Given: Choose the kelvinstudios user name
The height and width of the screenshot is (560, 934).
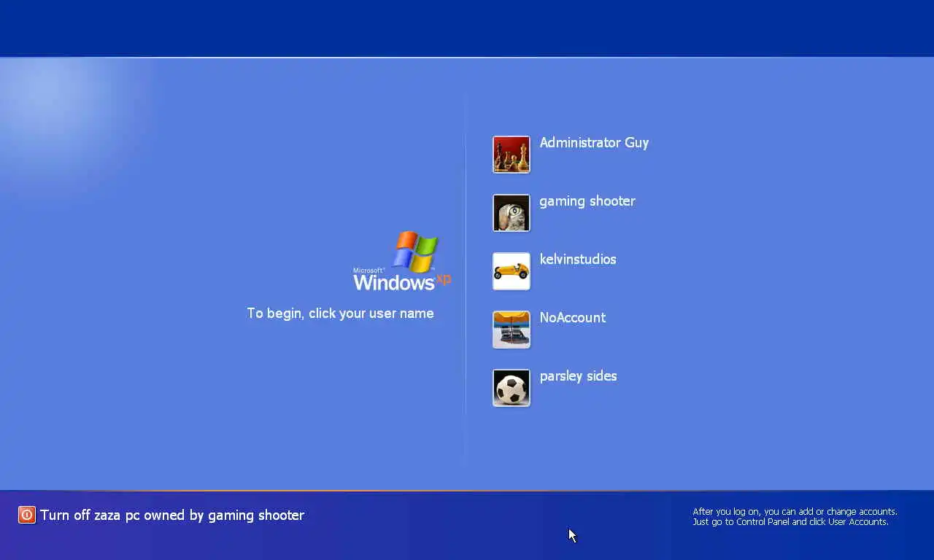Looking at the screenshot, I should point(578,260).
